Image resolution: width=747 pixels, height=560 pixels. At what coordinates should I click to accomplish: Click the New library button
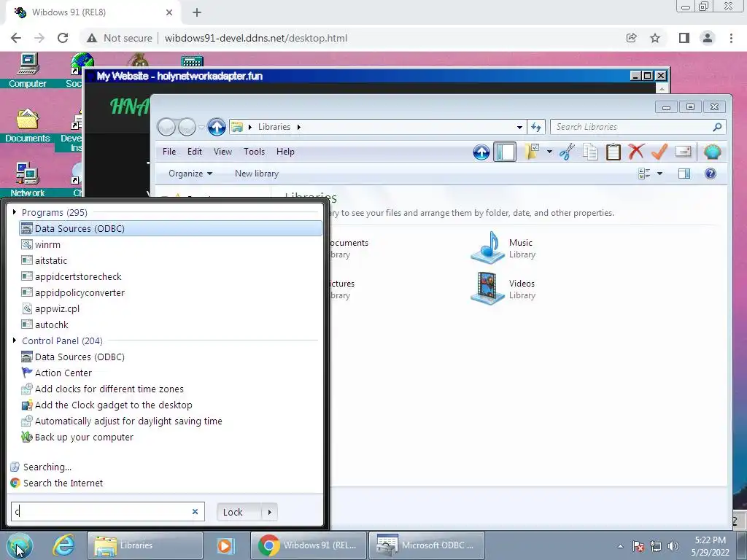[x=257, y=174]
